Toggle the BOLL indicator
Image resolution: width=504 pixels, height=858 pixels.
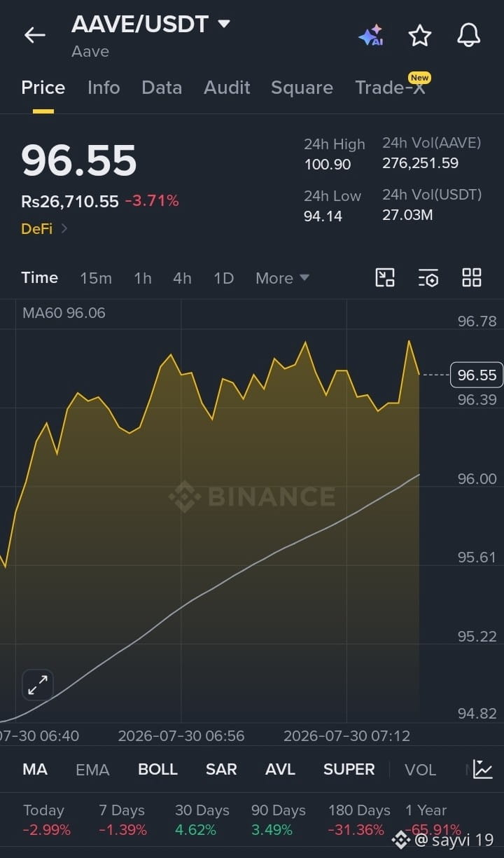pos(157,769)
